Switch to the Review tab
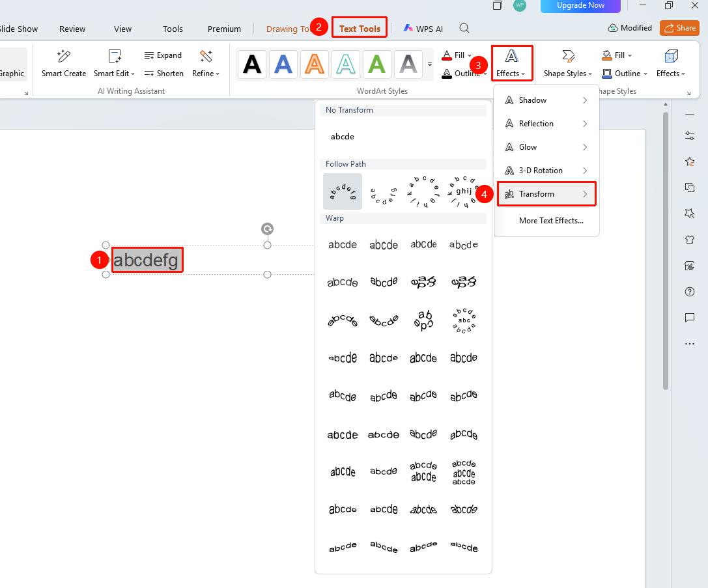Image resolution: width=708 pixels, height=588 pixels. click(x=72, y=29)
